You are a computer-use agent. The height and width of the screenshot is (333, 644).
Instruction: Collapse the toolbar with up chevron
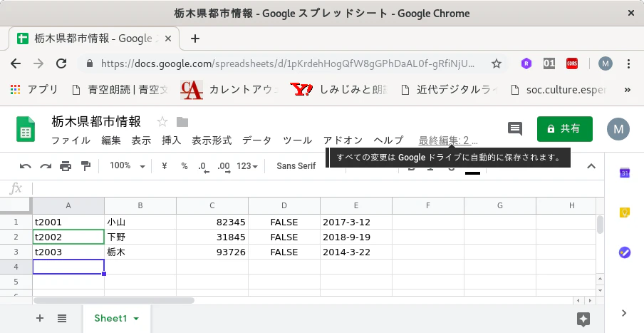click(591, 166)
